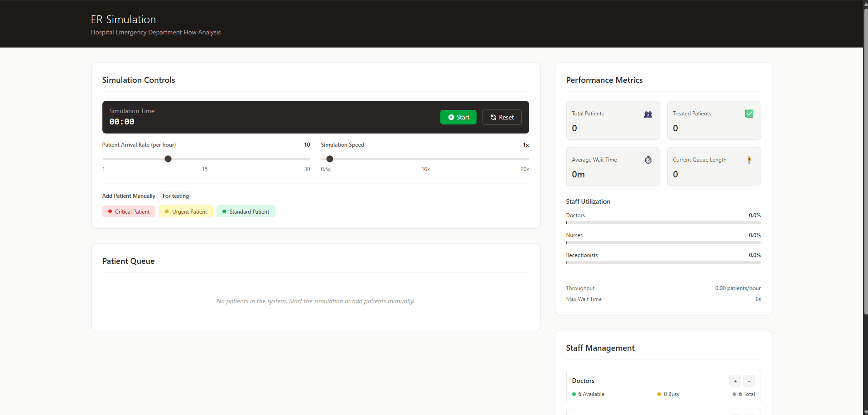Add an Urgent Patient manually

click(x=186, y=212)
